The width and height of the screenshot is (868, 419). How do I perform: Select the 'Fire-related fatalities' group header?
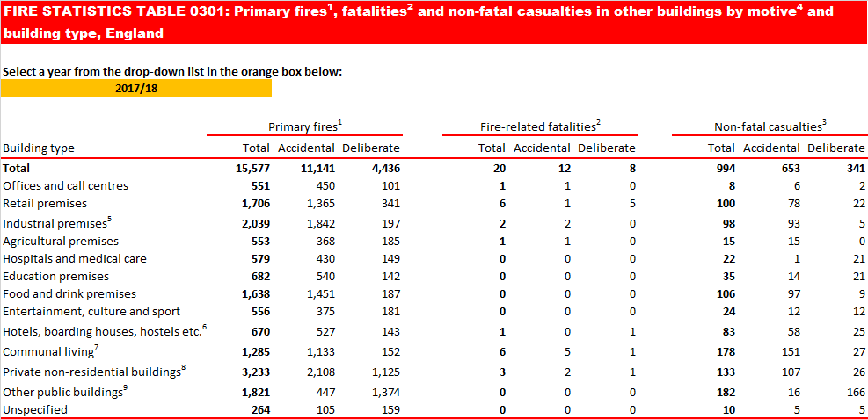(540, 126)
